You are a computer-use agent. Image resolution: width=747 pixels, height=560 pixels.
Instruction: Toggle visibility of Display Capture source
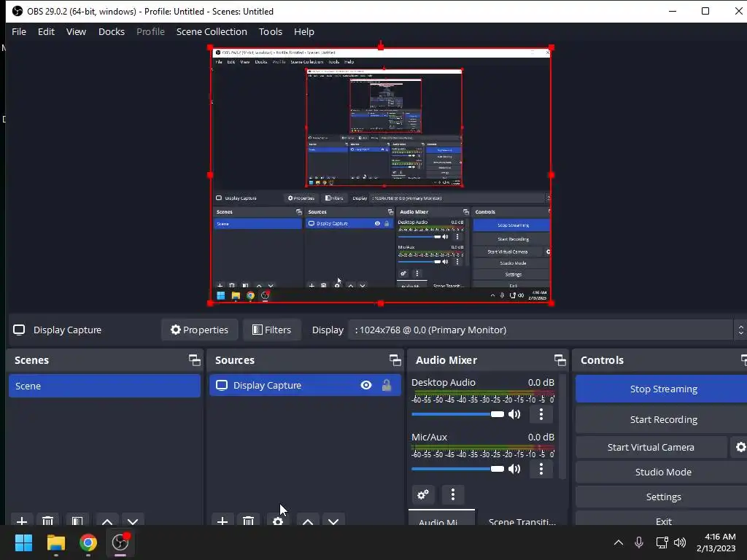[x=366, y=385]
